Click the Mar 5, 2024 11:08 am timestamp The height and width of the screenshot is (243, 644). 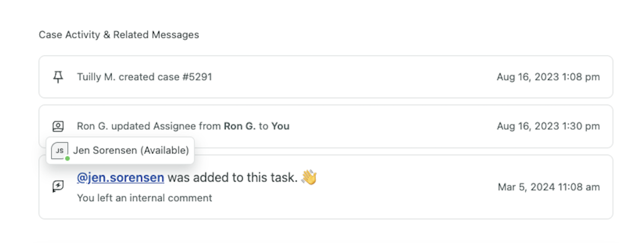coord(549,187)
